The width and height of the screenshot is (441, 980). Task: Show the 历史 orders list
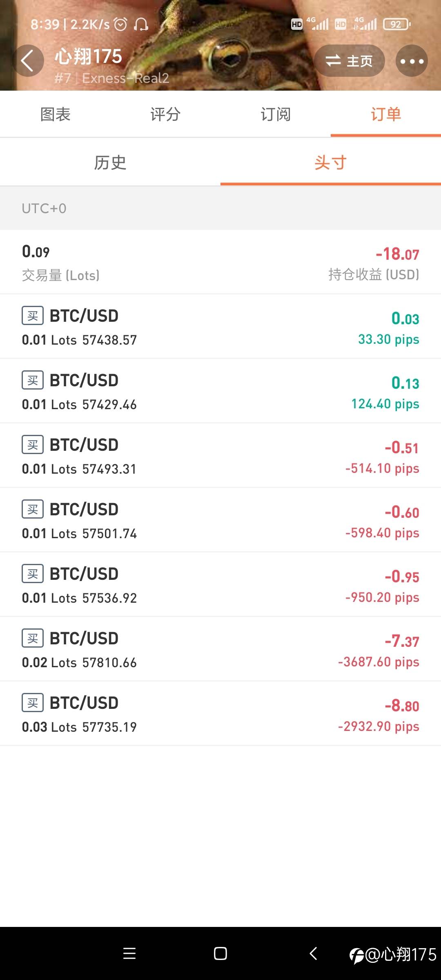[110, 163]
